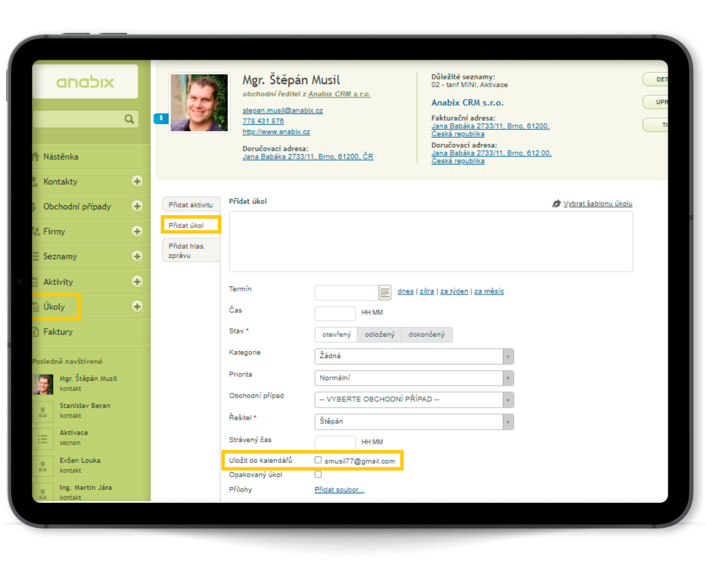The height and width of the screenshot is (588, 706).
Task: Click the plus icon next to Kontakty
Action: pos(137,181)
